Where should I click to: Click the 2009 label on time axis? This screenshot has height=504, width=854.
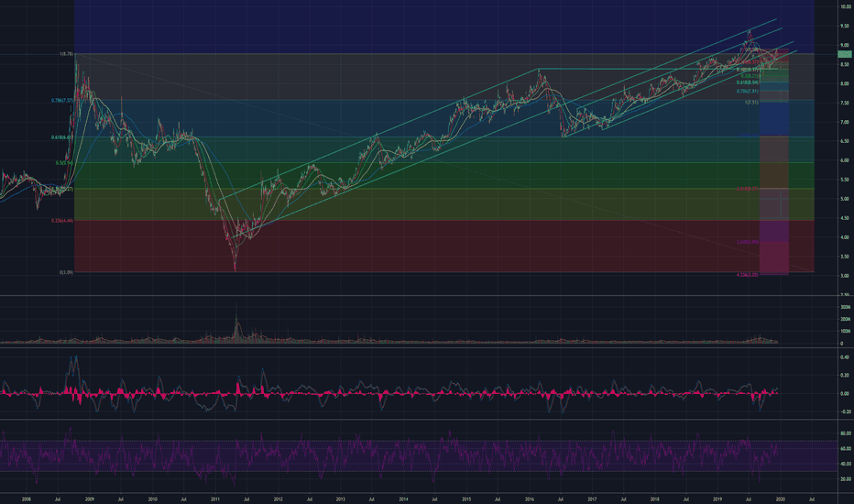tap(89, 499)
